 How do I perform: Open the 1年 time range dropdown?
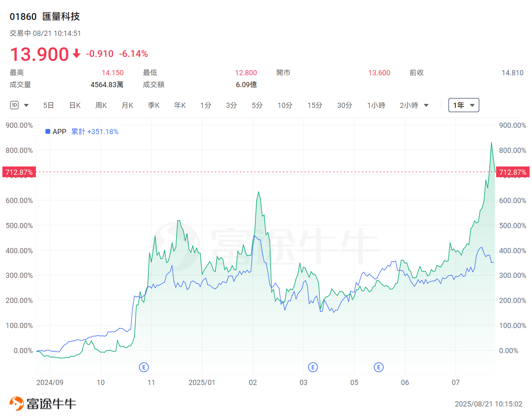[x=463, y=105]
